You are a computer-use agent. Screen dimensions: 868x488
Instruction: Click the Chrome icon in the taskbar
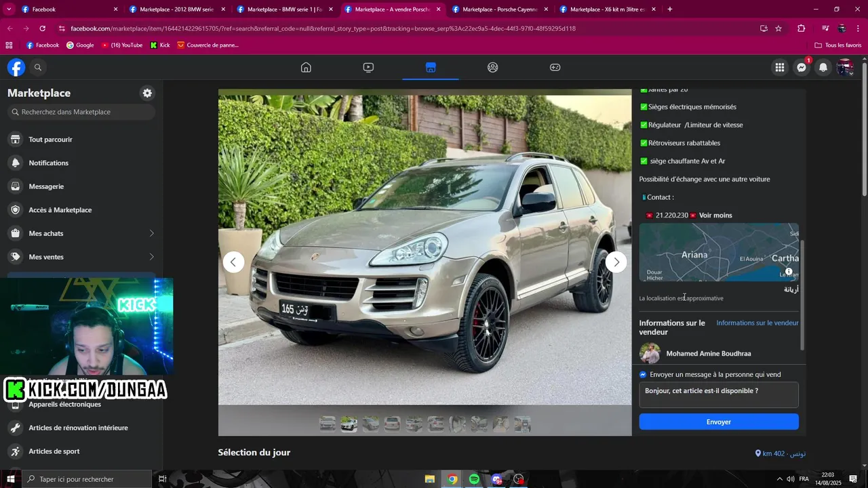[452, 479]
